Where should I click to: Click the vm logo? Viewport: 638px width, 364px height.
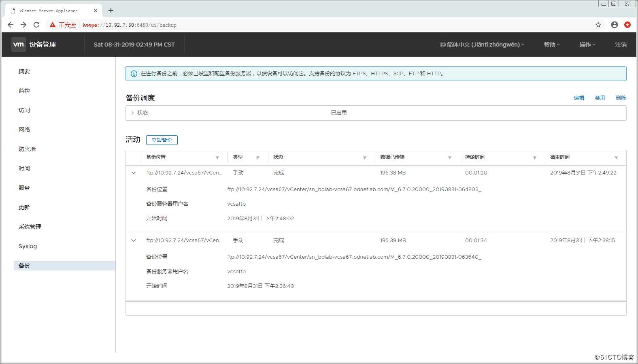(19, 44)
